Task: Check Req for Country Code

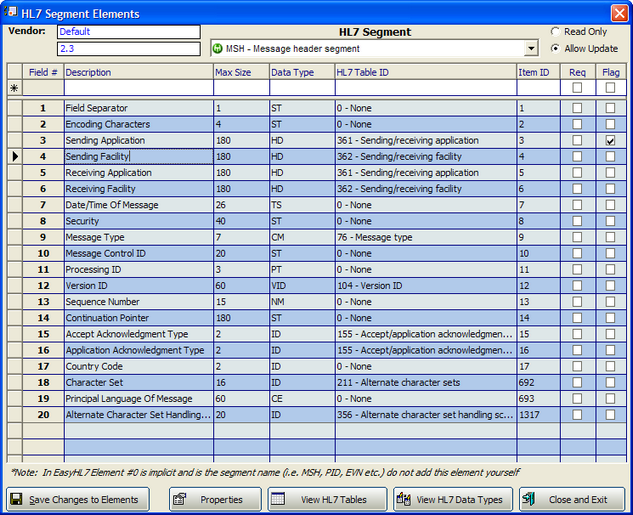Action: (x=577, y=366)
